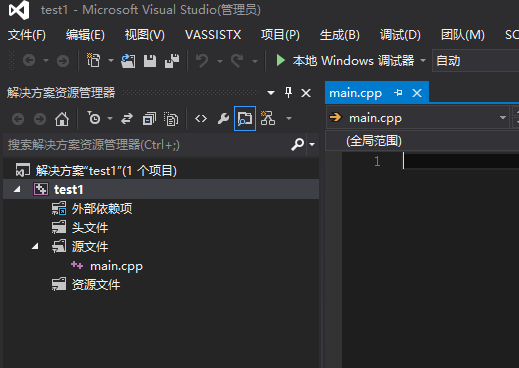519x368 pixels.
Task: Collapse the 源文件 folder arrow
Action: pyautogui.click(x=35, y=246)
